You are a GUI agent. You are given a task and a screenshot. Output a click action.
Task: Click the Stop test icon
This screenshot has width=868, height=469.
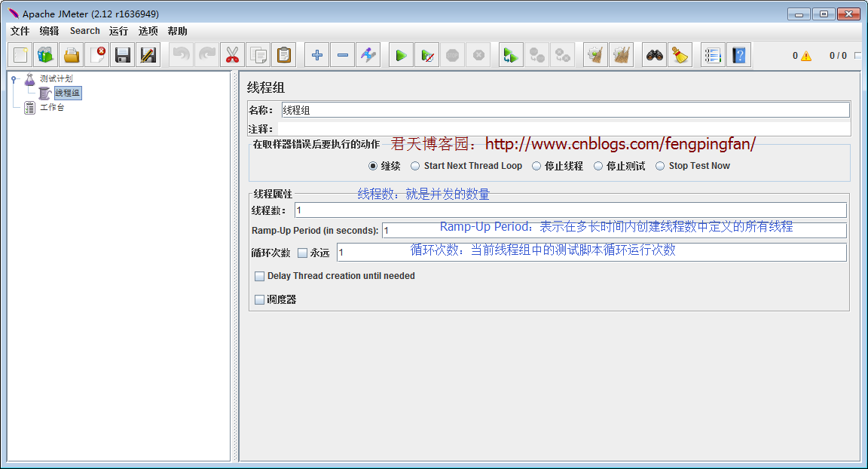pyautogui.click(x=452, y=55)
